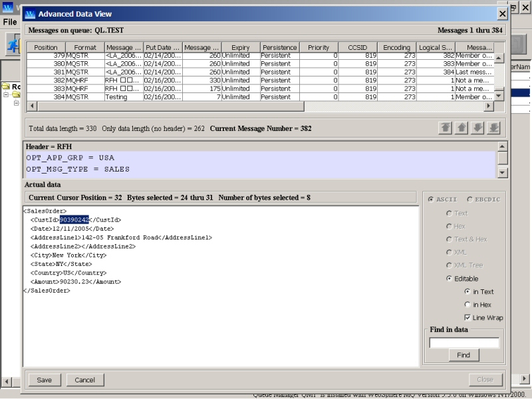The width and height of the screenshot is (532, 399).
Task: Sort by the Logical S... column header
Action: [x=436, y=47]
